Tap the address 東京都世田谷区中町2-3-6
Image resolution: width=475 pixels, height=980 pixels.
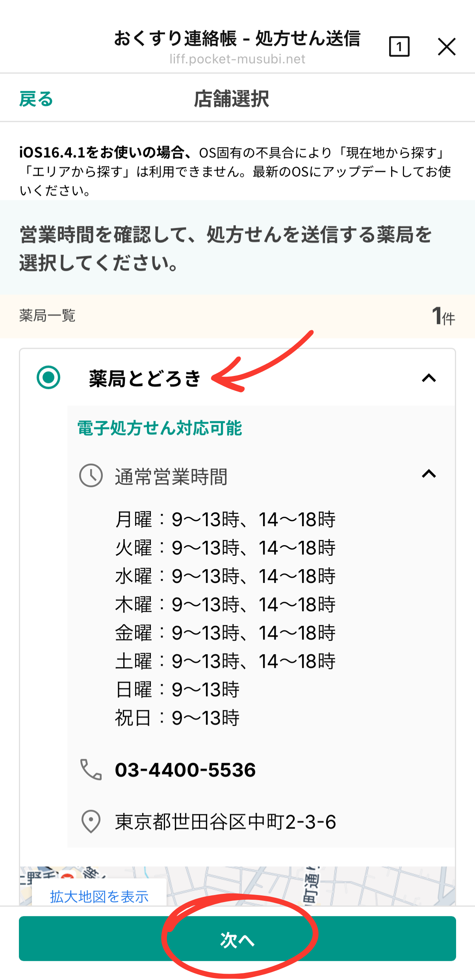(225, 822)
